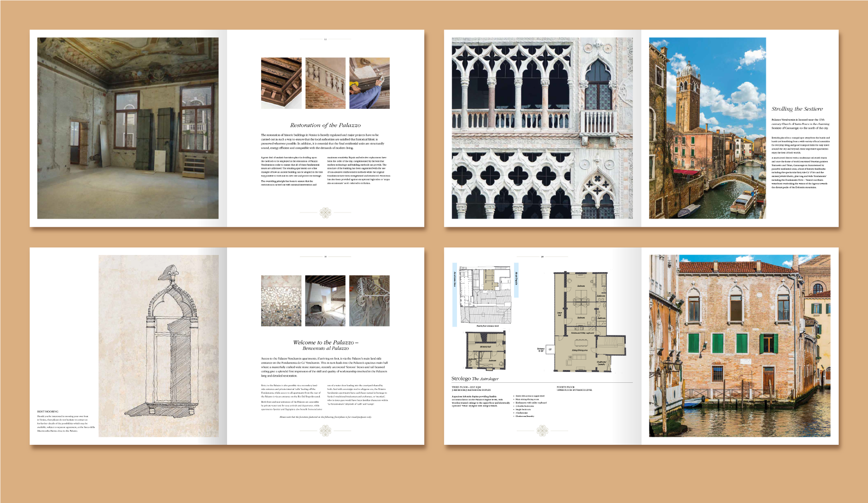Select paragraph beginning 'Access to the Palazzo Vendramin'

tap(324, 367)
